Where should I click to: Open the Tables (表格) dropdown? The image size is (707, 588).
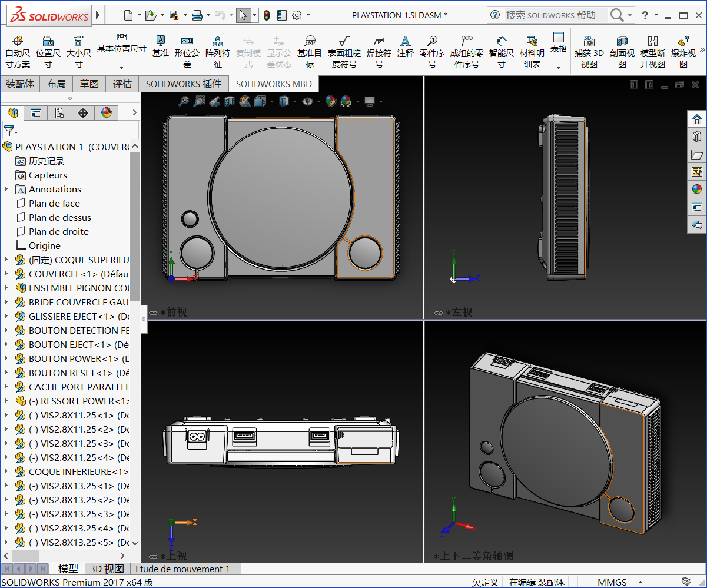559,68
